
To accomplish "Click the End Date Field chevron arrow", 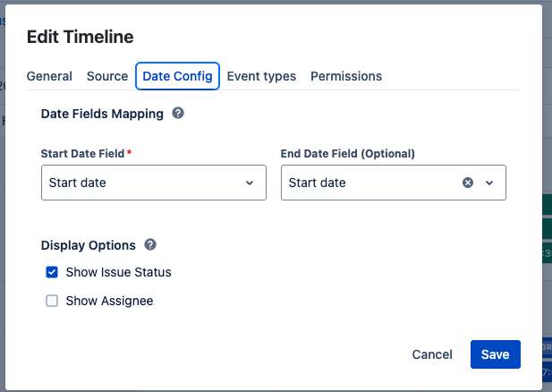I will [x=489, y=183].
